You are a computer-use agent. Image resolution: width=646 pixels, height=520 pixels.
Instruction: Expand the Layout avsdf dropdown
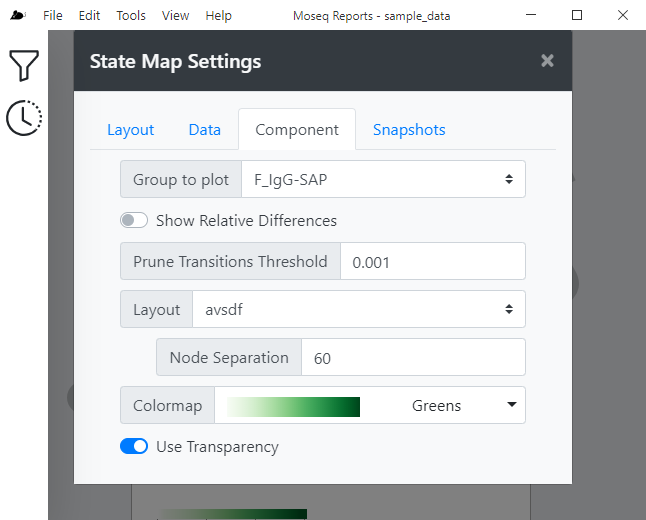point(359,309)
